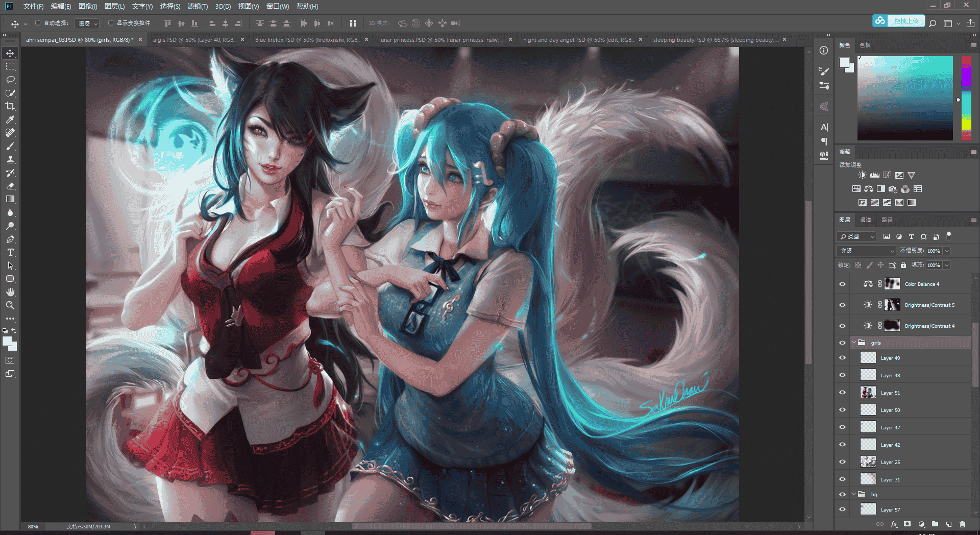Select the Type tool
This screenshot has height=535, width=980.
pos(10,252)
